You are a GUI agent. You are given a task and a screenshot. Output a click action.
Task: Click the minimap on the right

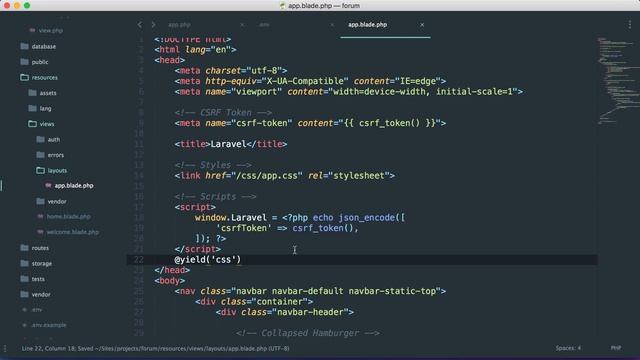(x=618, y=81)
